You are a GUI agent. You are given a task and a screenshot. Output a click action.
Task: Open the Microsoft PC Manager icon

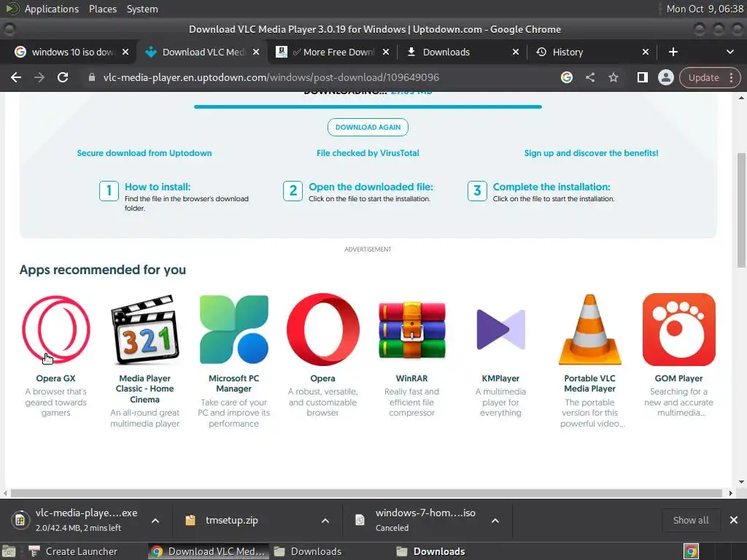click(234, 330)
